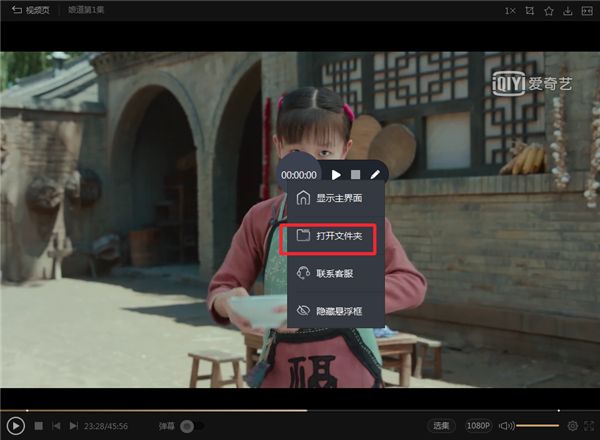Open player settings with the gear icon
Viewport: 600px width, 440px height.
tap(573, 425)
